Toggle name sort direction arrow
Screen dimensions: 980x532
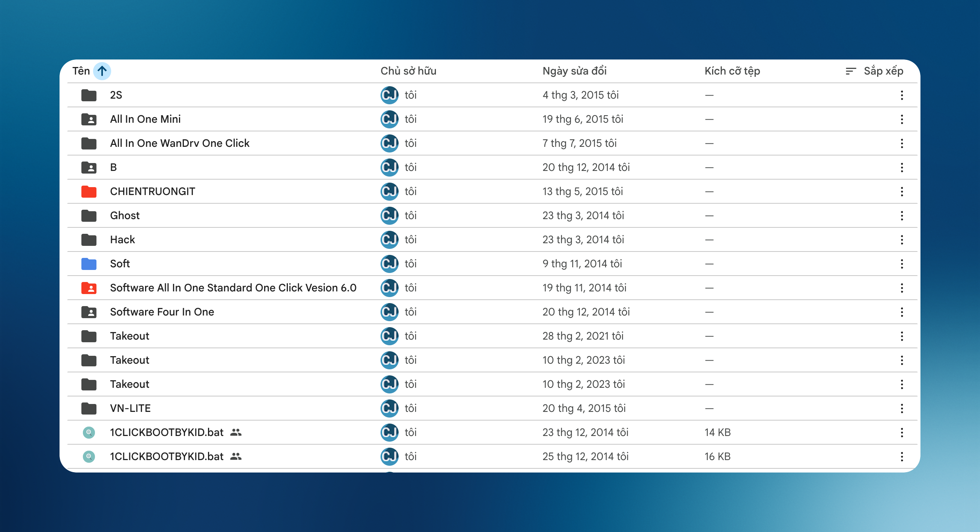tap(102, 71)
